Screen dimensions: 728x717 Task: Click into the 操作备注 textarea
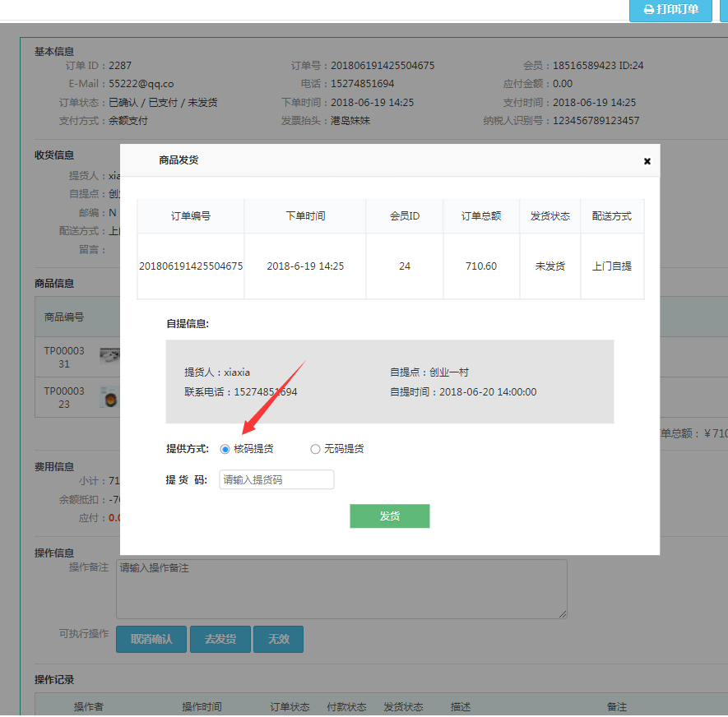[x=341, y=589]
